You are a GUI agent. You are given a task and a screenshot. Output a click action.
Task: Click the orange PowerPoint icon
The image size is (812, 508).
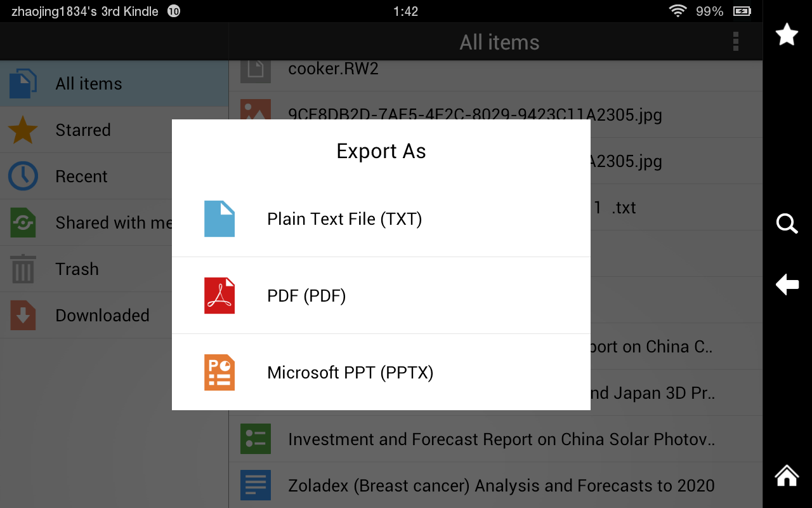click(219, 373)
